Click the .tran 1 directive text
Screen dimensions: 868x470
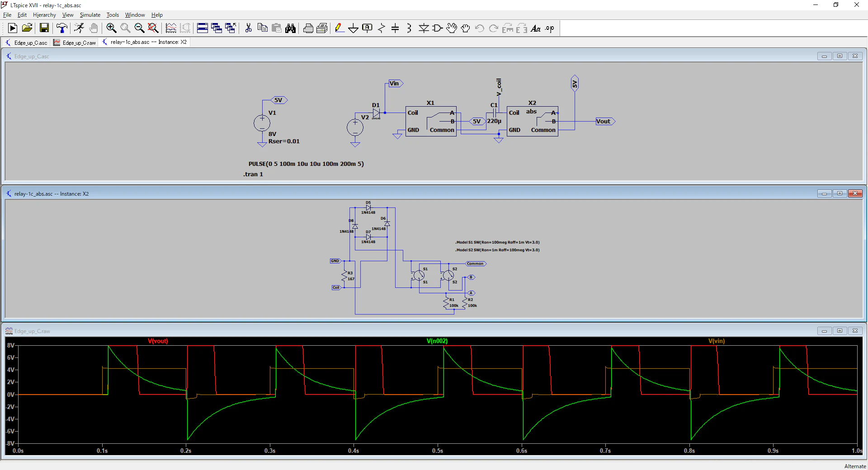(253, 174)
